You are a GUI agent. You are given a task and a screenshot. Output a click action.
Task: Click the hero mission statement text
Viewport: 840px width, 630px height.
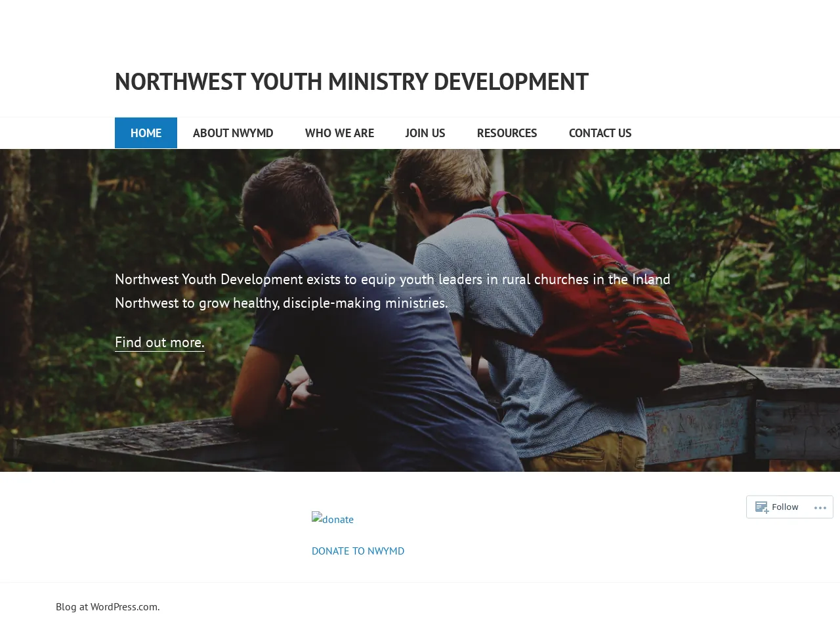pos(392,291)
